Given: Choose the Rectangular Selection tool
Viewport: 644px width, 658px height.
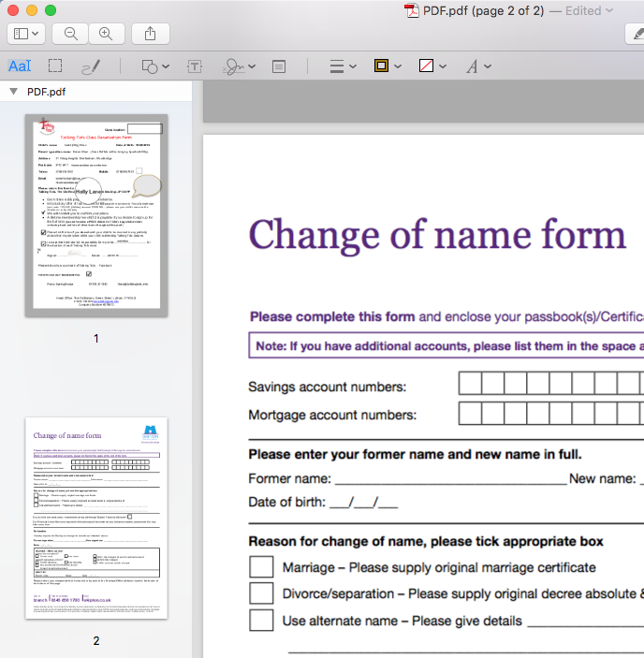Looking at the screenshot, I should click(x=56, y=66).
